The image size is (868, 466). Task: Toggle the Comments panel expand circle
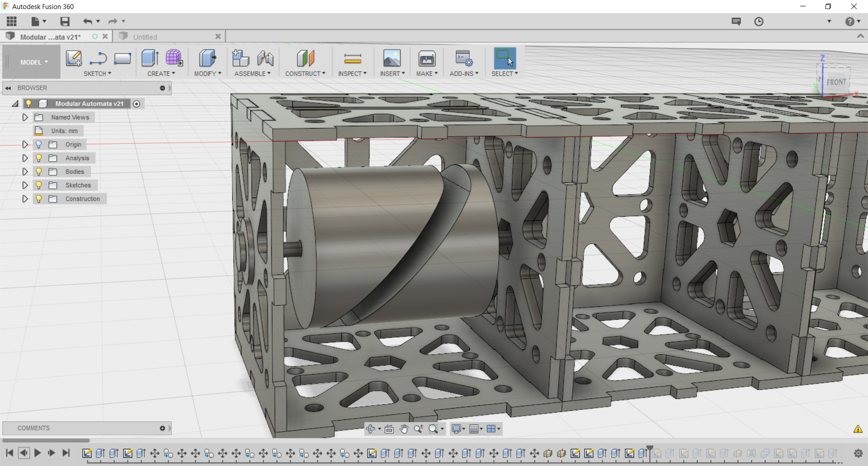tap(162, 428)
